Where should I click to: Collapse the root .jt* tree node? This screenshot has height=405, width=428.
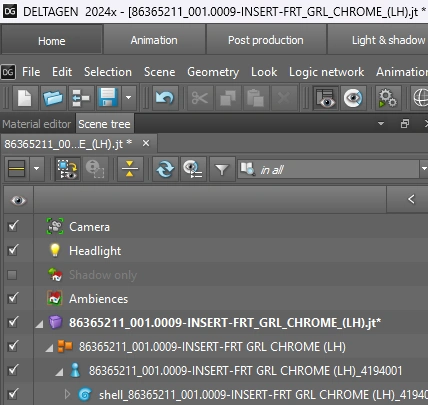(x=39, y=324)
